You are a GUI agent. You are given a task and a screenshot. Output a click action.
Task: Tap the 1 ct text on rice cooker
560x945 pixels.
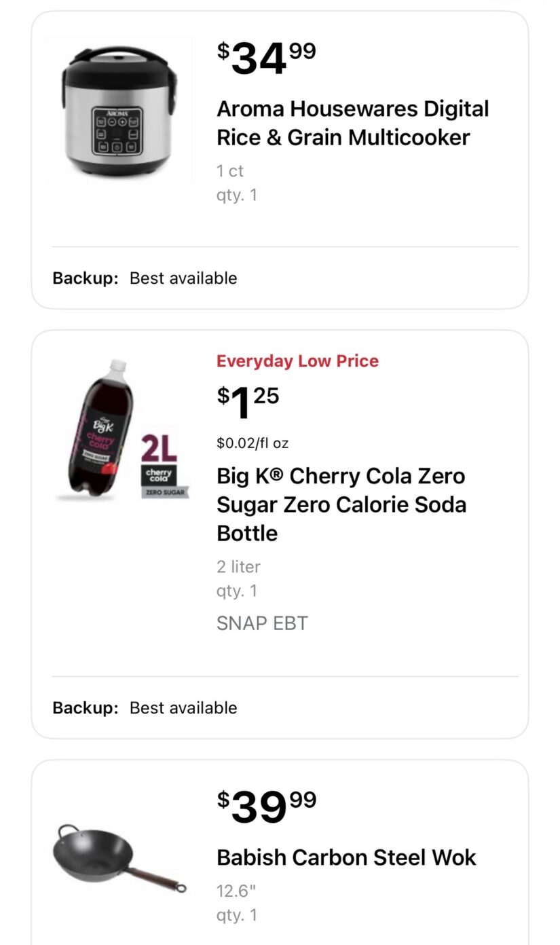tap(230, 171)
